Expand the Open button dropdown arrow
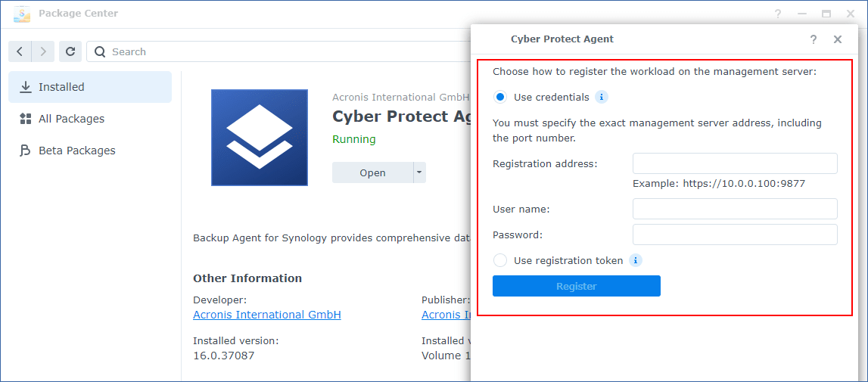 click(419, 172)
